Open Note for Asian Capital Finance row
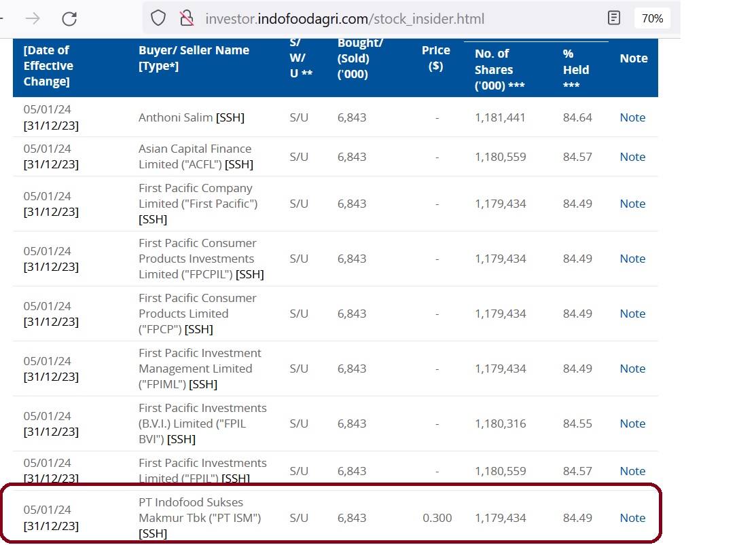The image size is (756, 545). pos(632,157)
